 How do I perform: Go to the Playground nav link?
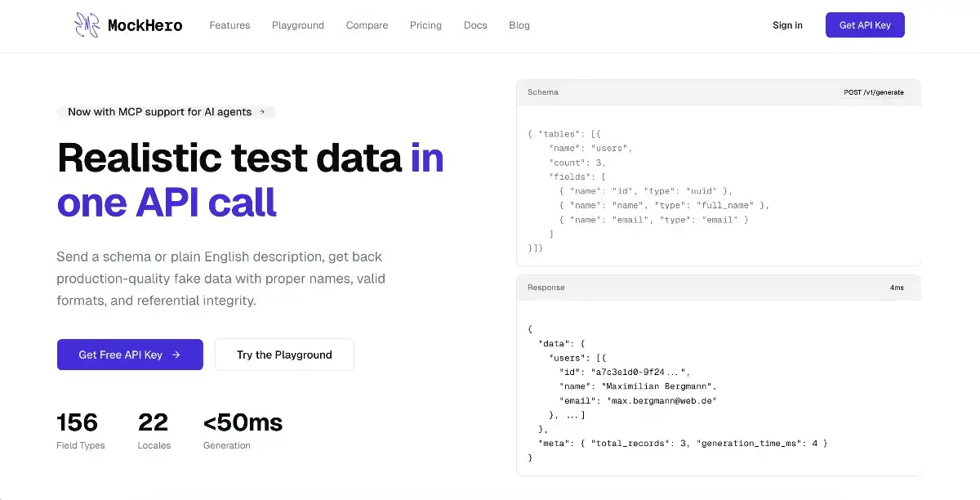pyautogui.click(x=298, y=25)
